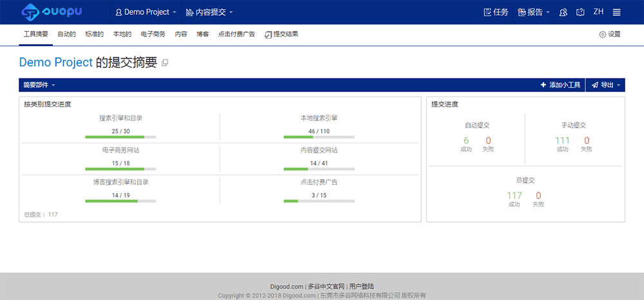Viewport: 644px width, 300px height.
Task: Open 设置 settings
Action: coord(610,35)
